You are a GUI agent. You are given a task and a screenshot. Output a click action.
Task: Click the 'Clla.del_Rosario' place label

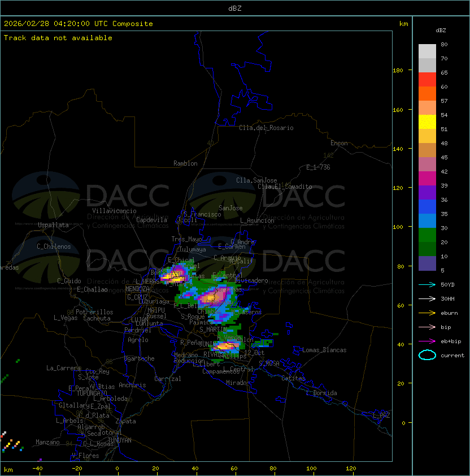coord(266,128)
